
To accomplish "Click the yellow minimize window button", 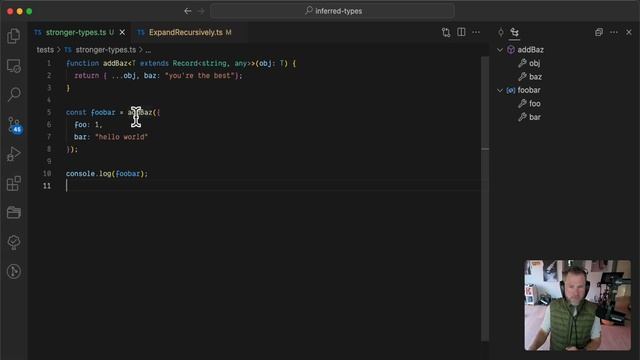I will [20, 11].
